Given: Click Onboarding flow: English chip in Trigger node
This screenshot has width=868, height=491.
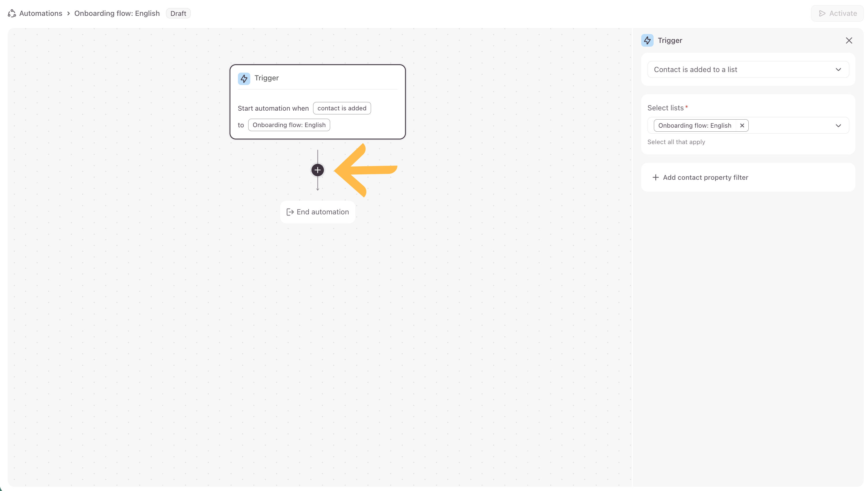Looking at the screenshot, I should pyautogui.click(x=289, y=125).
